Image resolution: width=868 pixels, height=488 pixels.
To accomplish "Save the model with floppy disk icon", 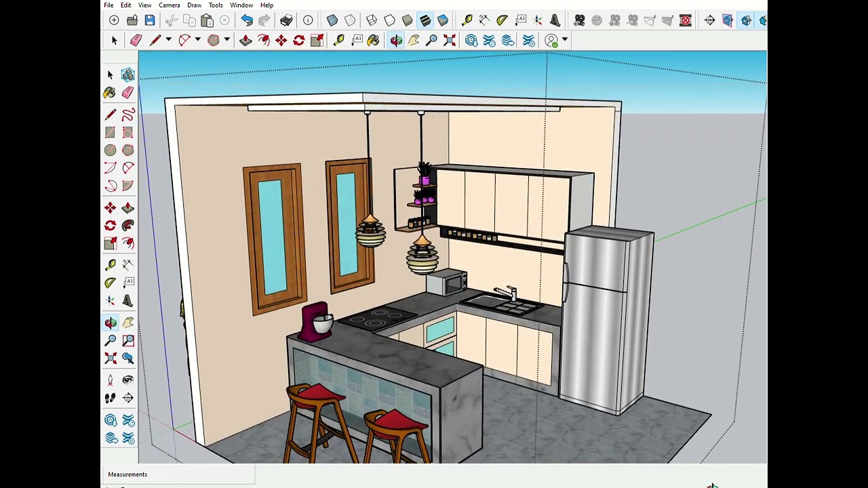I will click(x=150, y=20).
